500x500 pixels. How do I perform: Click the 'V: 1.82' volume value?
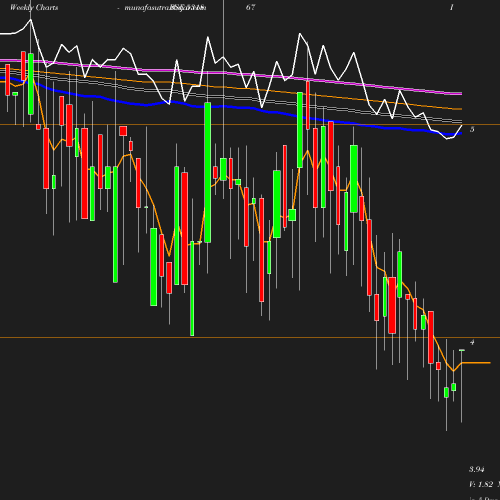click(481, 484)
